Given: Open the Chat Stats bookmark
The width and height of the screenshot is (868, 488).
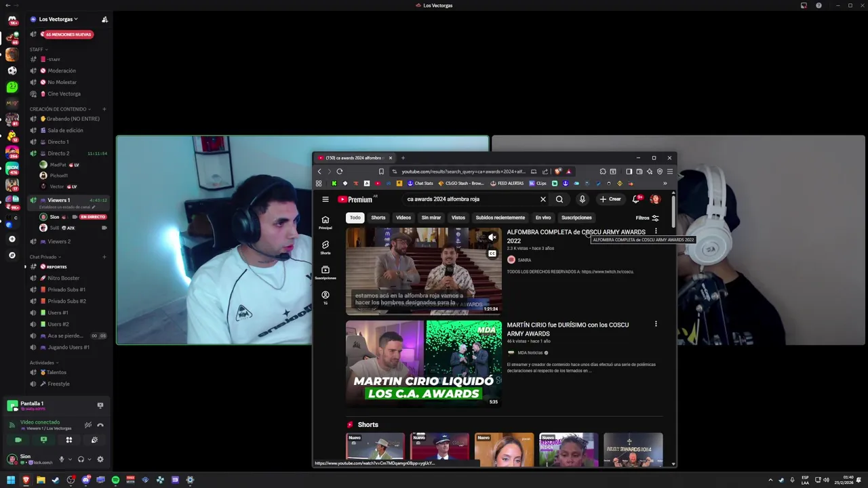Looking at the screenshot, I should pos(420,183).
